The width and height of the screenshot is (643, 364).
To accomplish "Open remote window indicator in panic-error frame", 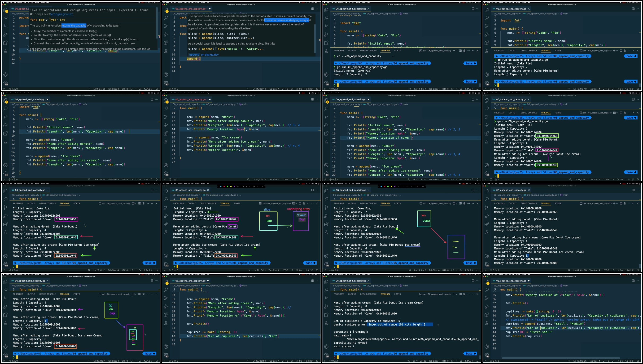I will (x=325, y=361).
